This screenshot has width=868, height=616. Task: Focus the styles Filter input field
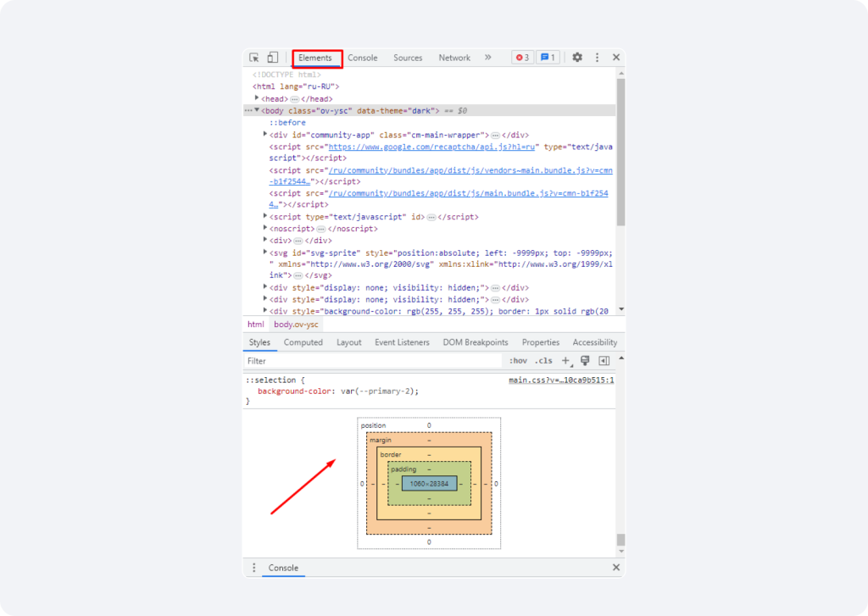373,361
